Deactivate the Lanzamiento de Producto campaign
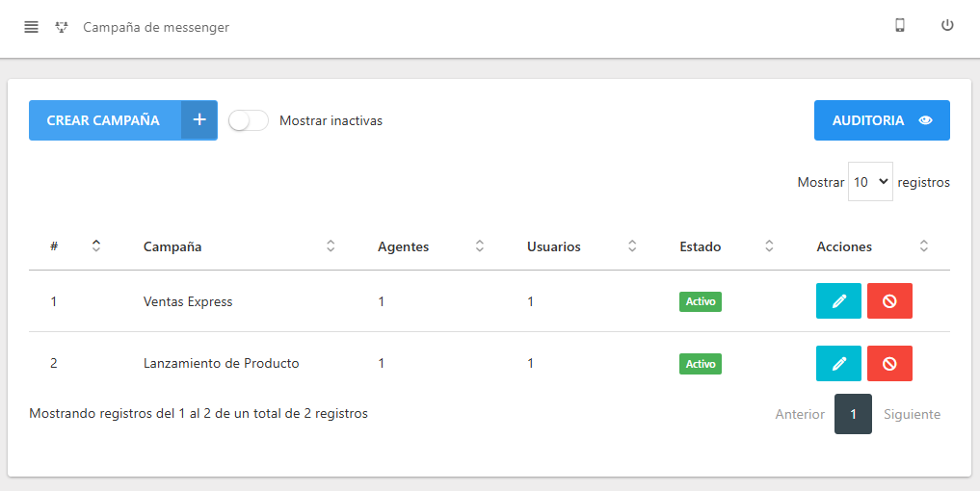 [889, 363]
